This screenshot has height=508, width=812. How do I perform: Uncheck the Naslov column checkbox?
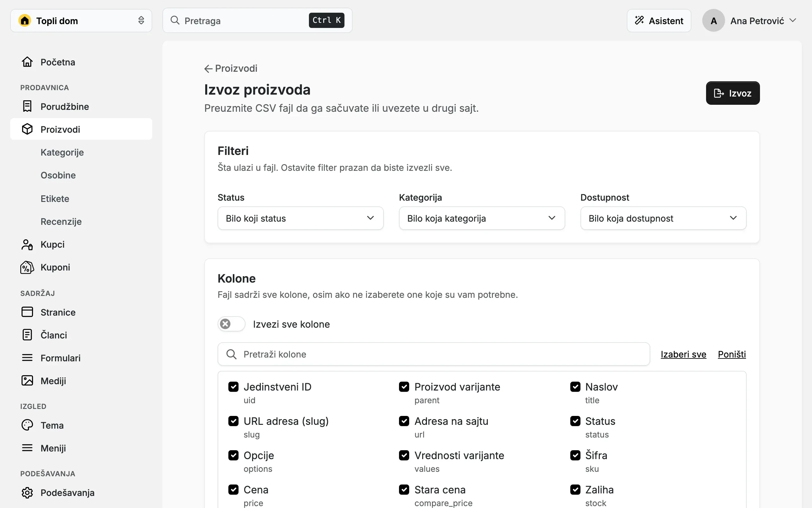[575, 387]
